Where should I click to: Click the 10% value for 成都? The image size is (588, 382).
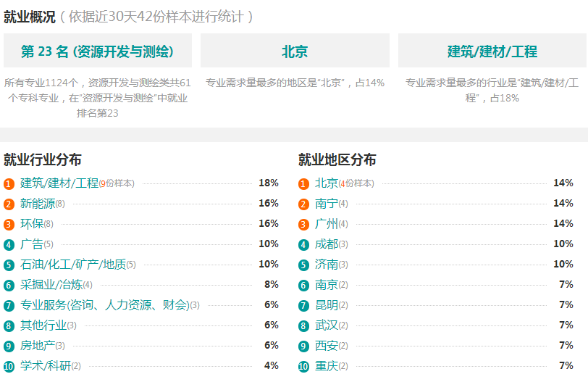563,244
